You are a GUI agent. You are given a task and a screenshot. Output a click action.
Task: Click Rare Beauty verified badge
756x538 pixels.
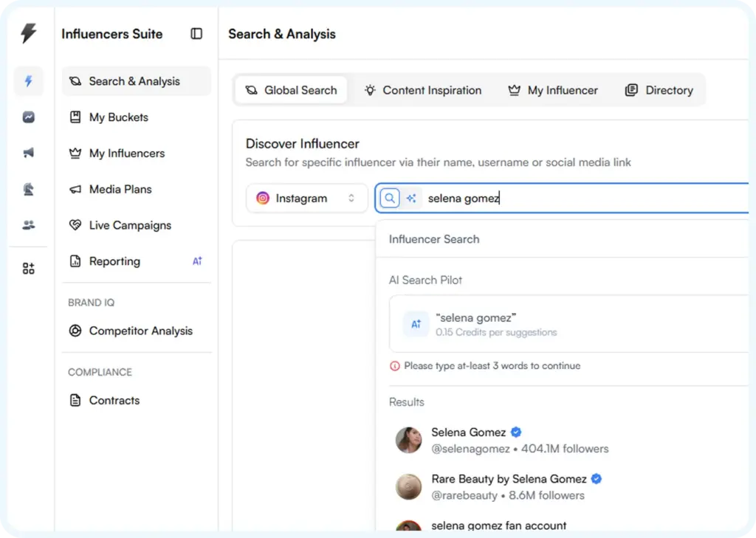597,479
